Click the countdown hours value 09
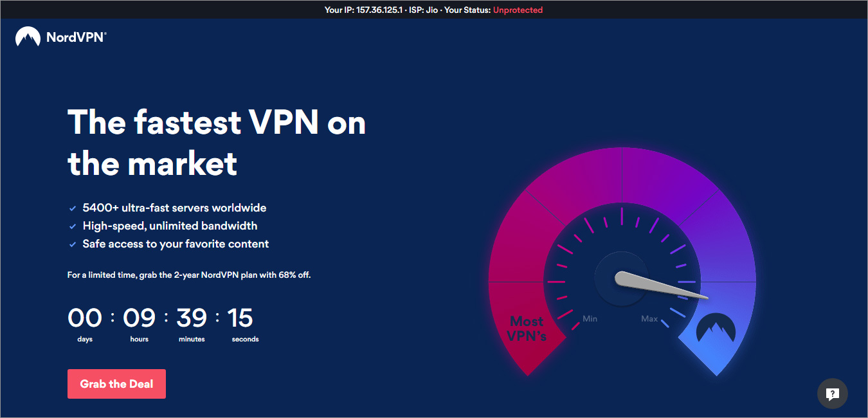The height and width of the screenshot is (418, 868). [139, 318]
